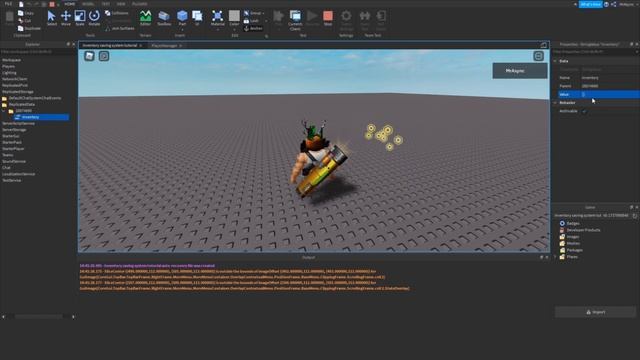640x360 pixels.
Task: Switch to the MODEL ribbon tab
Action: [88, 4]
